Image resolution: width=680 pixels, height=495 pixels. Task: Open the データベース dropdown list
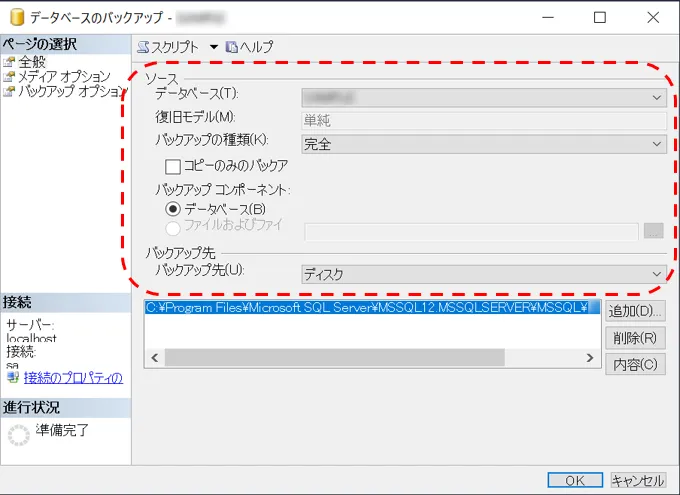657,98
